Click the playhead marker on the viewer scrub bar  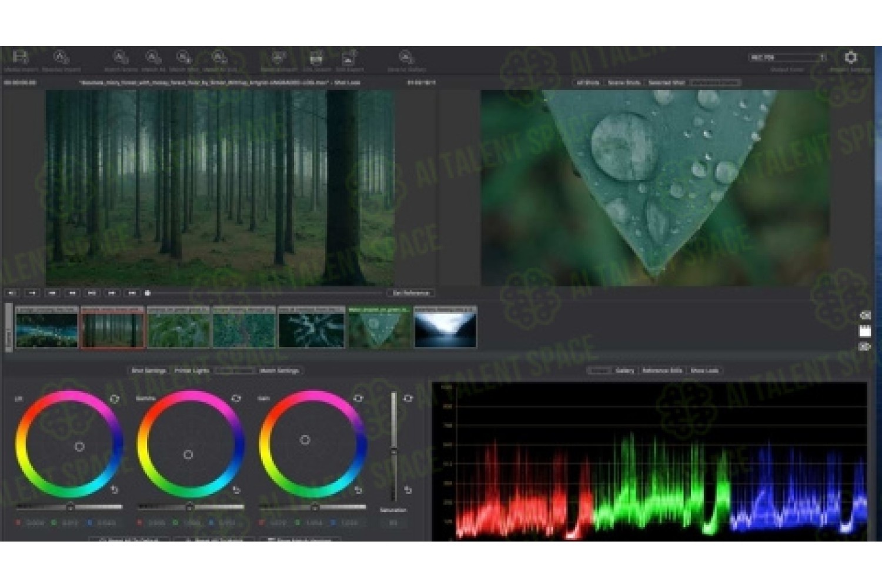[148, 293]
